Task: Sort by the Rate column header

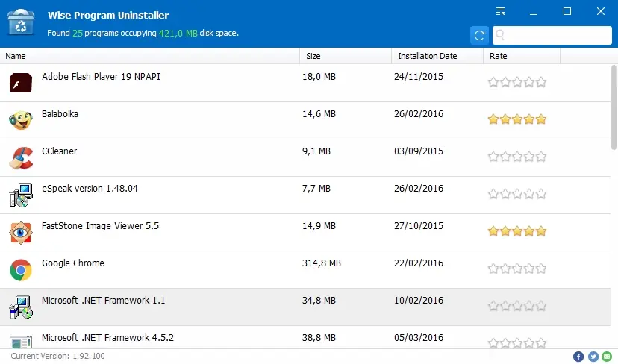Action: coord(522,56)
